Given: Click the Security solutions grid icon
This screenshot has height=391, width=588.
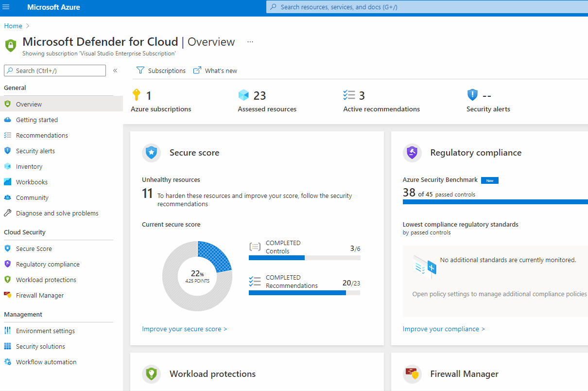Looking at the screenshot, I should pyautogui.click(x=7, y=346).
